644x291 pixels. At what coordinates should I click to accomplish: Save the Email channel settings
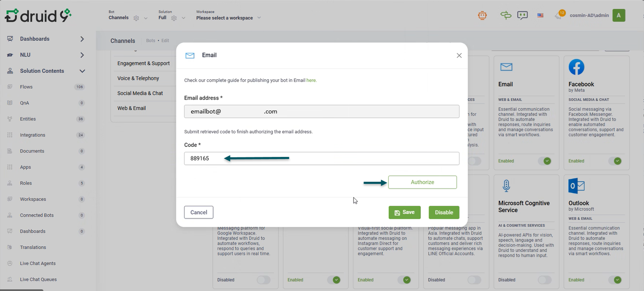[404, 213]
